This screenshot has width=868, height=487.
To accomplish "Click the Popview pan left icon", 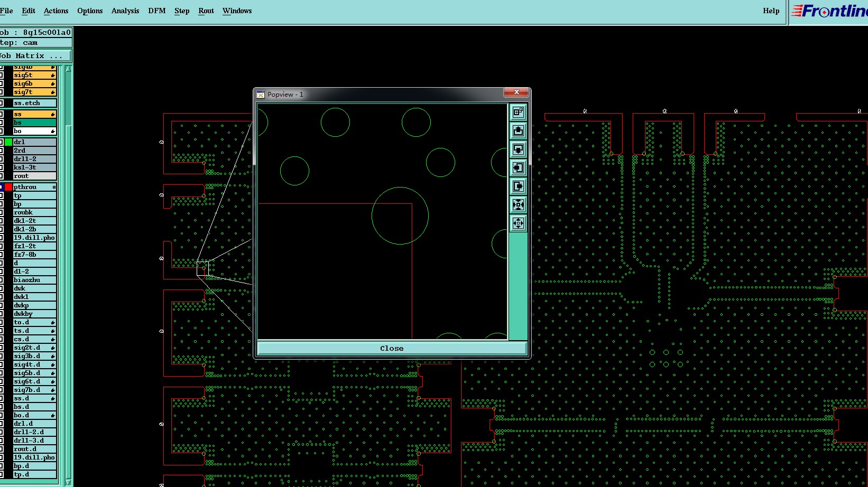I will (518, 167).
